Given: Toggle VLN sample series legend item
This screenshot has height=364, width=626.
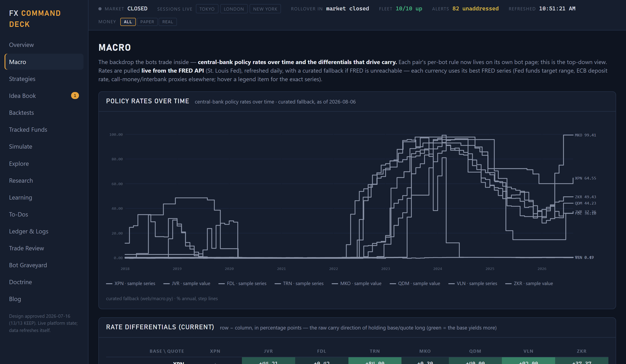Looking at the screenshot, I should (473, 283).
